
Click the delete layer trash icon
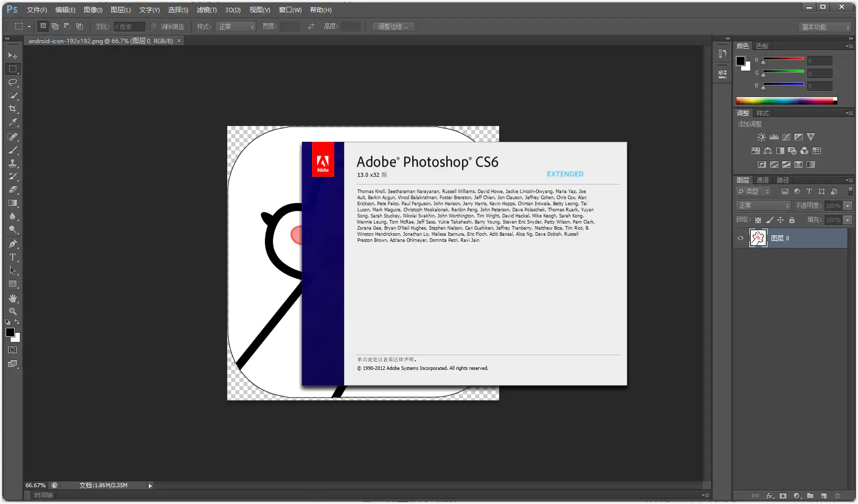pos(837,496)
